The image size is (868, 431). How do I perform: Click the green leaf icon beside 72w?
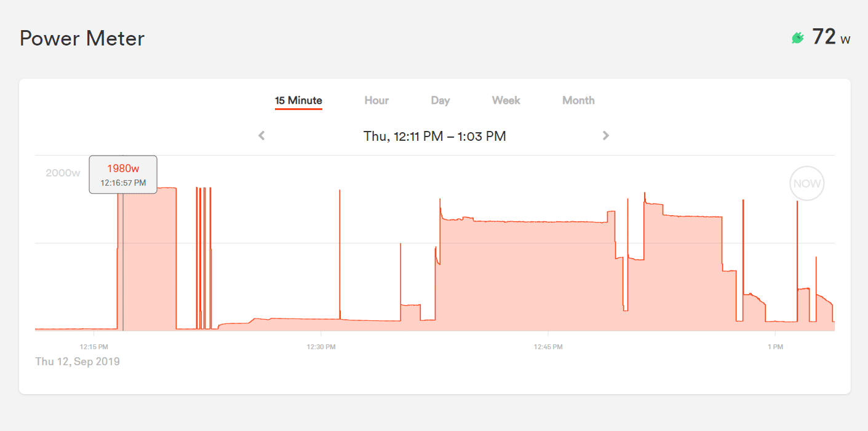798,38
